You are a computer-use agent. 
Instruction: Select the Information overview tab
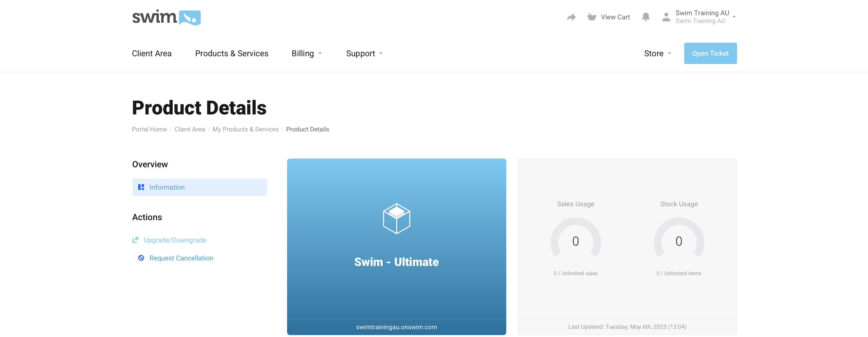(200, 187)
